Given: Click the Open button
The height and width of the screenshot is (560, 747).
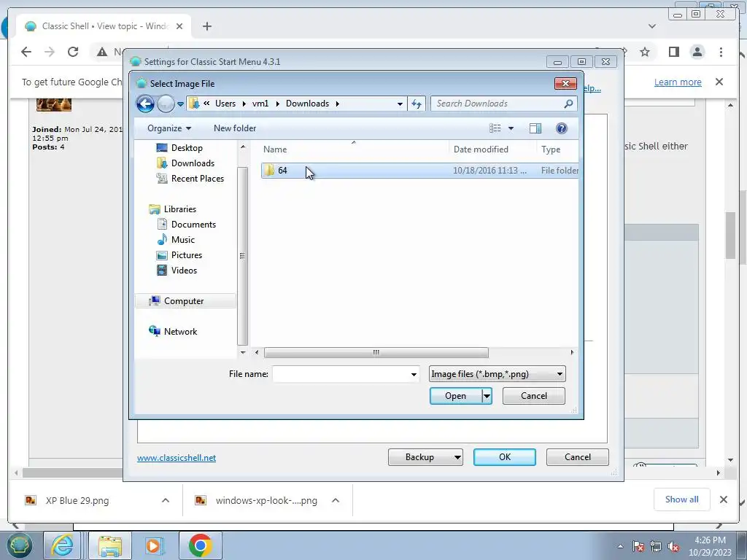Looking at the screenshot, I should click(455, 396).
